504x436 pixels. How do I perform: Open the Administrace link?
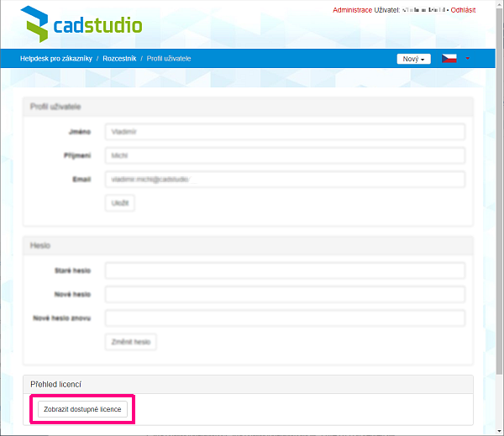352,10
